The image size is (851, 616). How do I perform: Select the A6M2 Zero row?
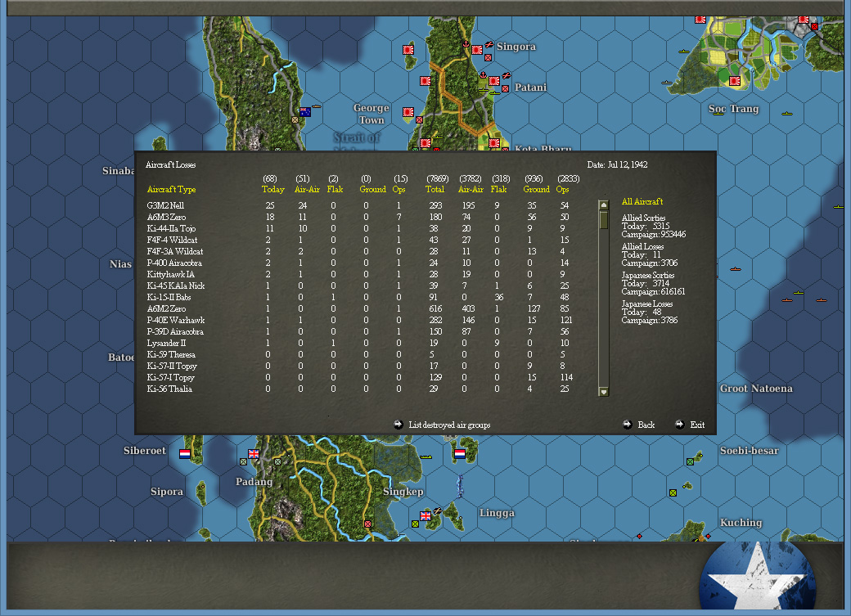[358, 308]
